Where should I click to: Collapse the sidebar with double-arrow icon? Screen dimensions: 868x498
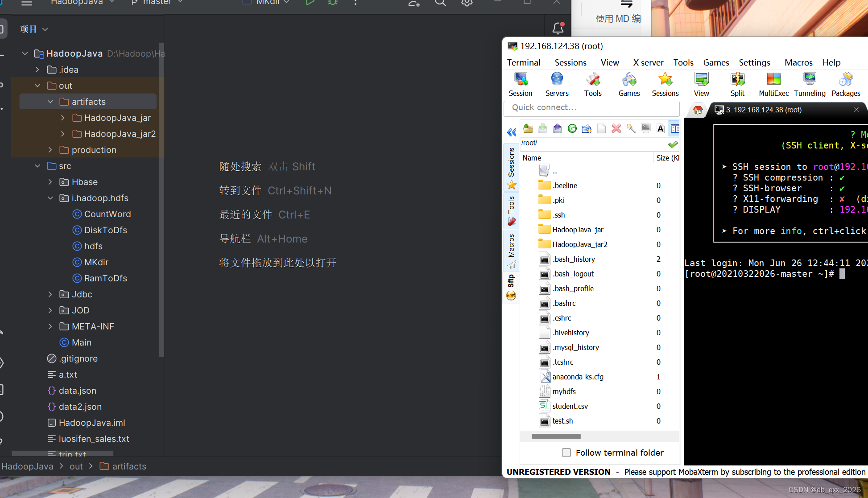[512, 132]
